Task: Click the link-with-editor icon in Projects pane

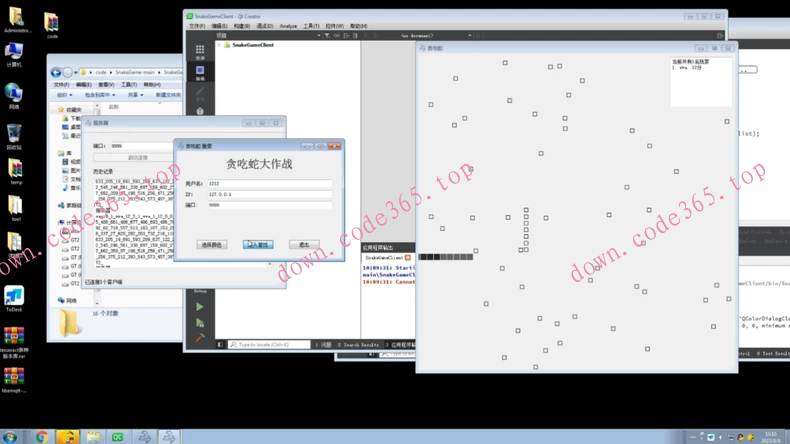Action: pyautogui.click(x=337, y=36)
